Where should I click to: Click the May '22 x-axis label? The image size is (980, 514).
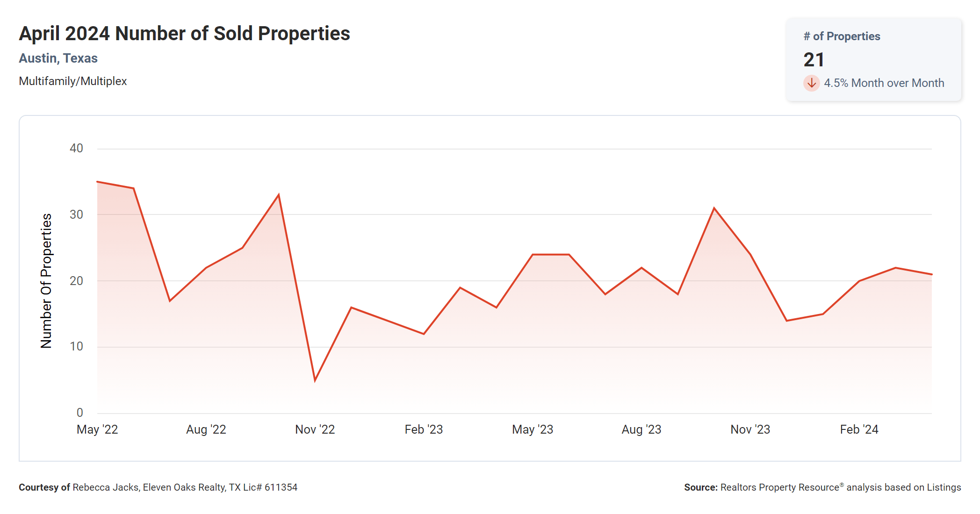point(97,429)
